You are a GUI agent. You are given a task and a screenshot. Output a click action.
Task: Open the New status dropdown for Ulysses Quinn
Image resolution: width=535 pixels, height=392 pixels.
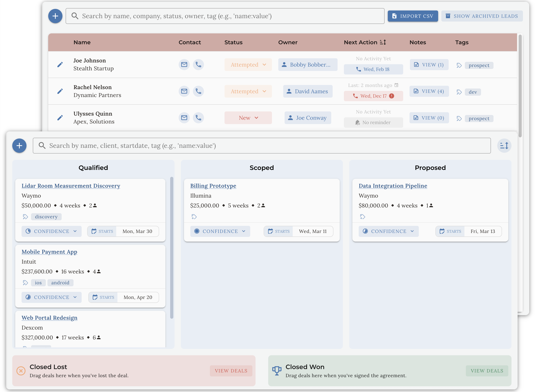[248, 117]
